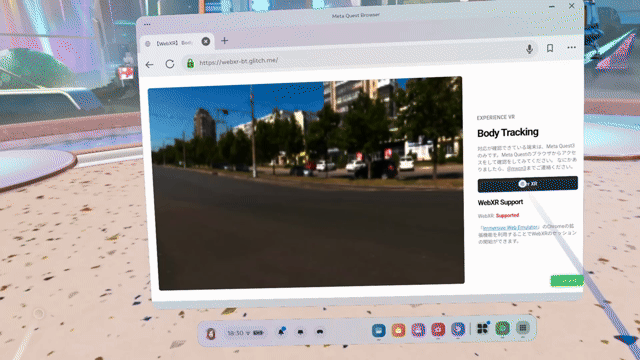The width and height of the screenshot is (640, 360).
Task: Click the street video thumbnail
Action: coord(306,182)
